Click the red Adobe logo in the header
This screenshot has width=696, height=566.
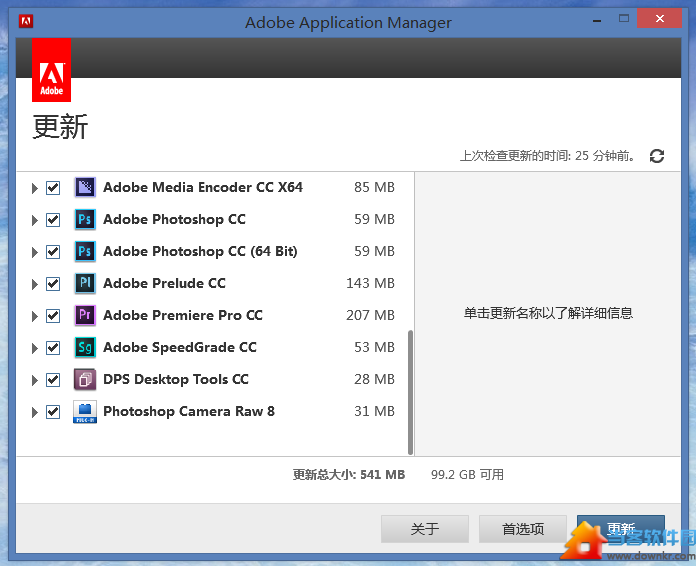(51, 70)
